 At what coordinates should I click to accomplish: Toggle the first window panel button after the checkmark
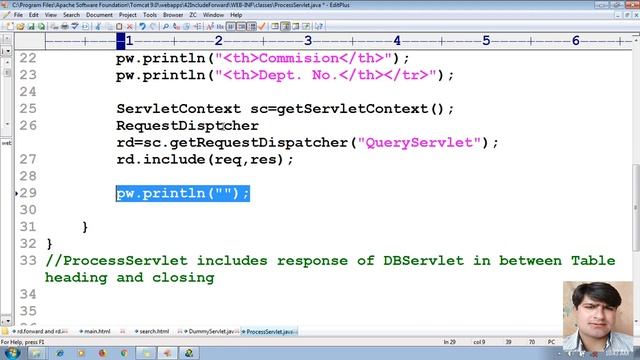coord(275,27)
